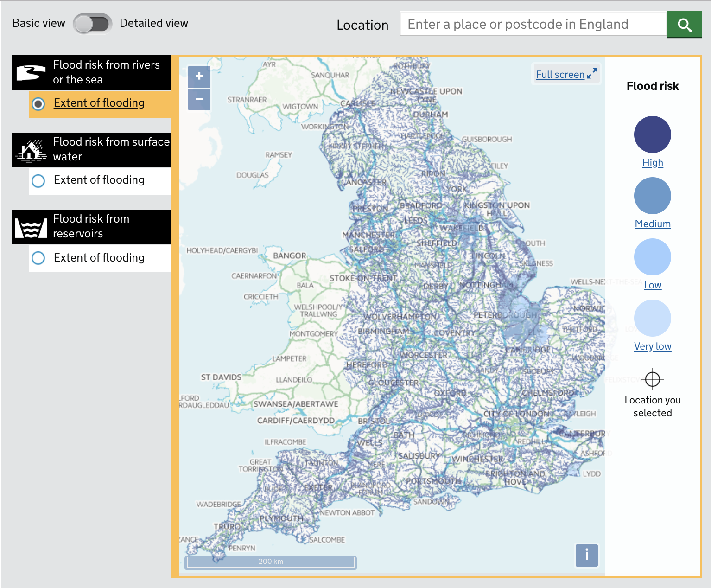Open the map information 'i' icon
This screenshot has width=711, height=588.
[586, 555]
